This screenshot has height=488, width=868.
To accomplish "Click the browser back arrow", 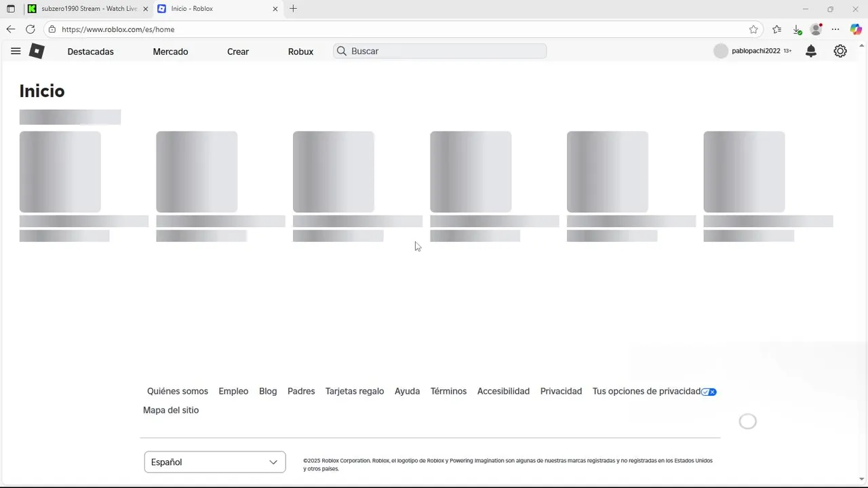I will pyautogui.click(x=10, y=29).
